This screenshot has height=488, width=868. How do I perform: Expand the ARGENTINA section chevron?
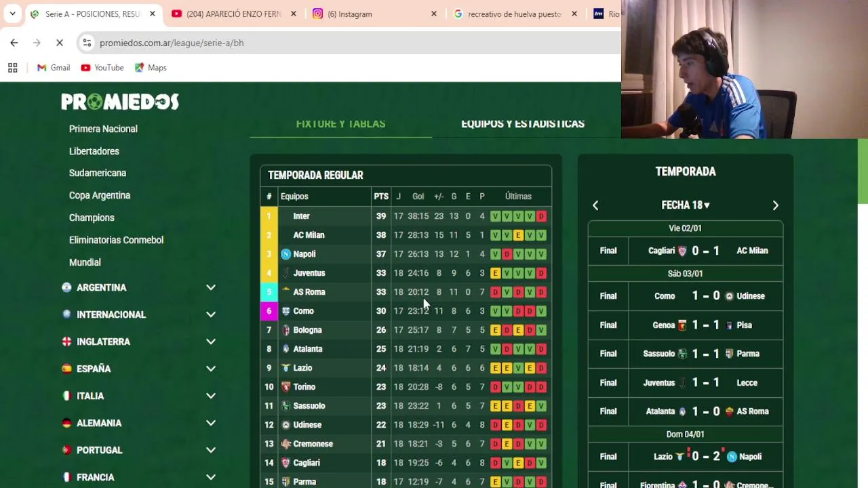tap(211, 287)
